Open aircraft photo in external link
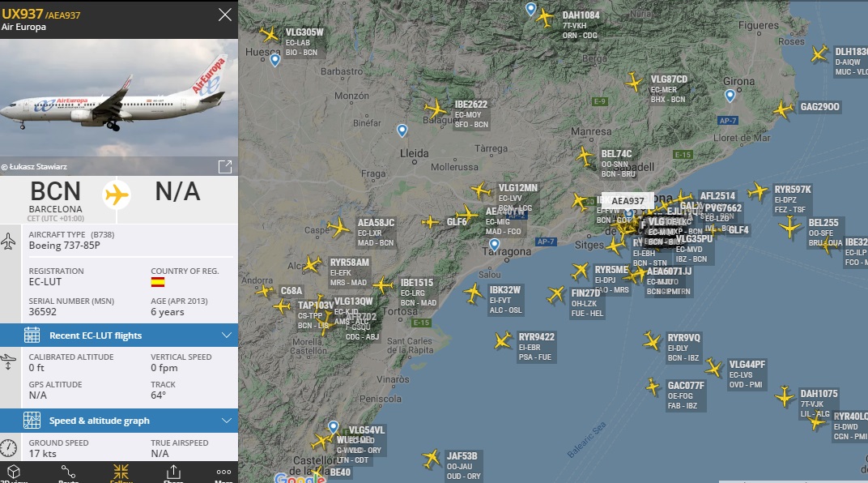Image resolution: width=868 pixels, height=483 pixels. pos(225,167)
